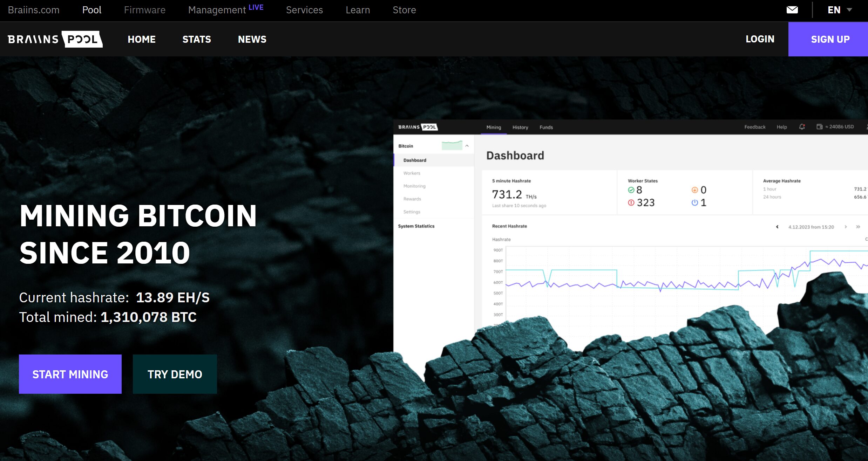Jump to latest hashrate range double arrow
This screenshot has height=461, width=868.
(x=858, y=227)
